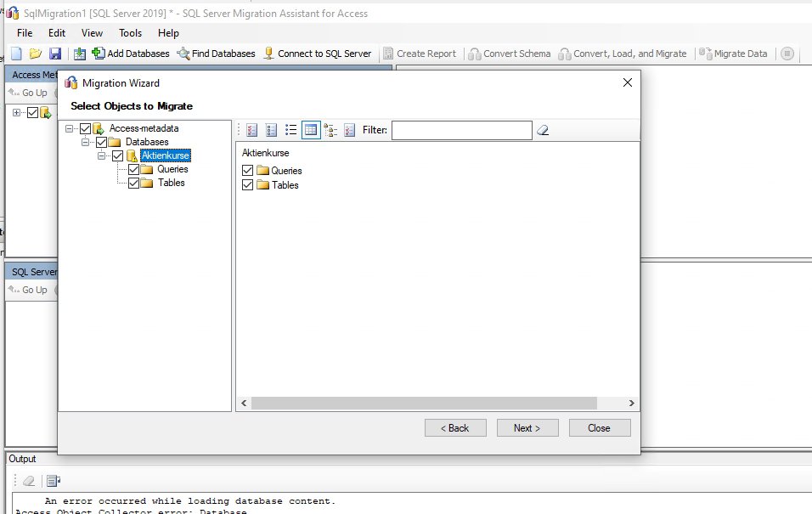Click the Convert Schema toolbar icon
This screenshot has width=812, height=514.
click(x=476, y=53)
